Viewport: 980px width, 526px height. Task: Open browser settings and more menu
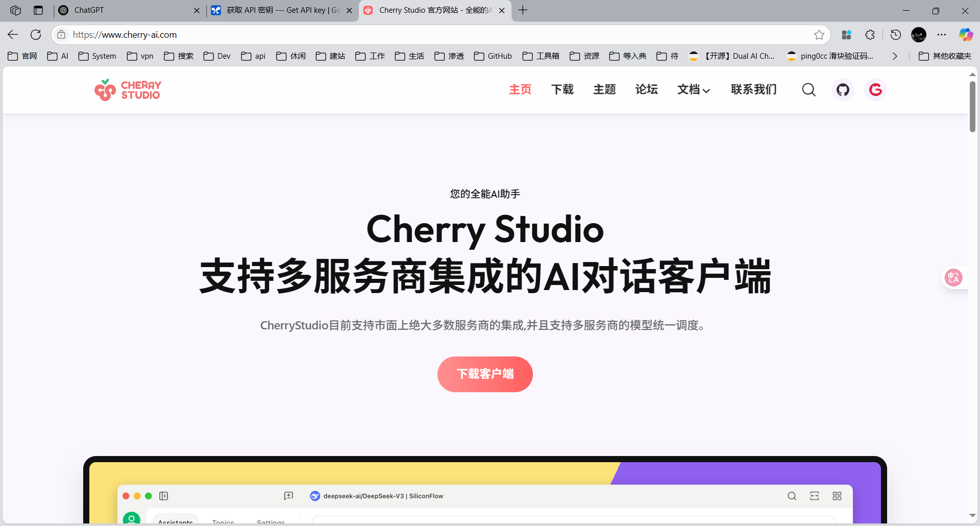pos(942,35)
